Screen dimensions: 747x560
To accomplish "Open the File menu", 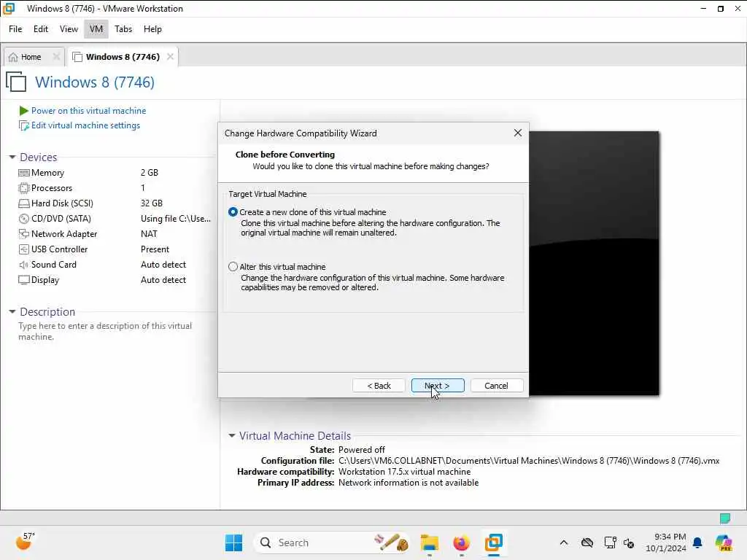I will [15, 29].
